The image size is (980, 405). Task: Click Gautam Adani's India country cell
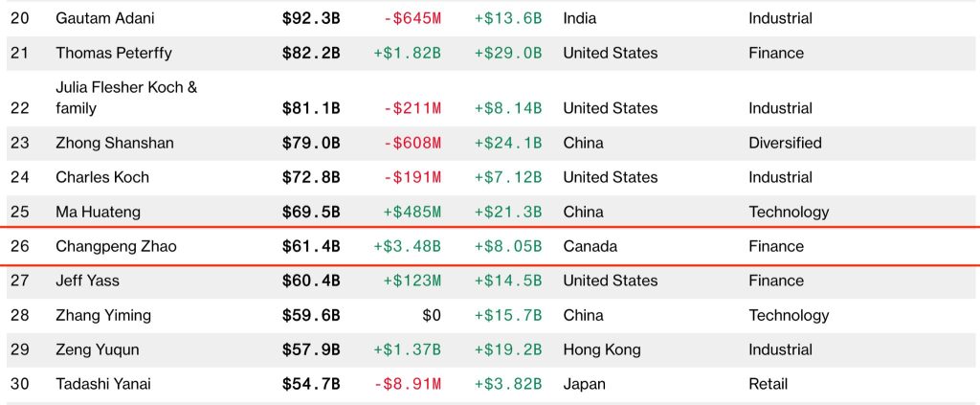pos(581,18)
